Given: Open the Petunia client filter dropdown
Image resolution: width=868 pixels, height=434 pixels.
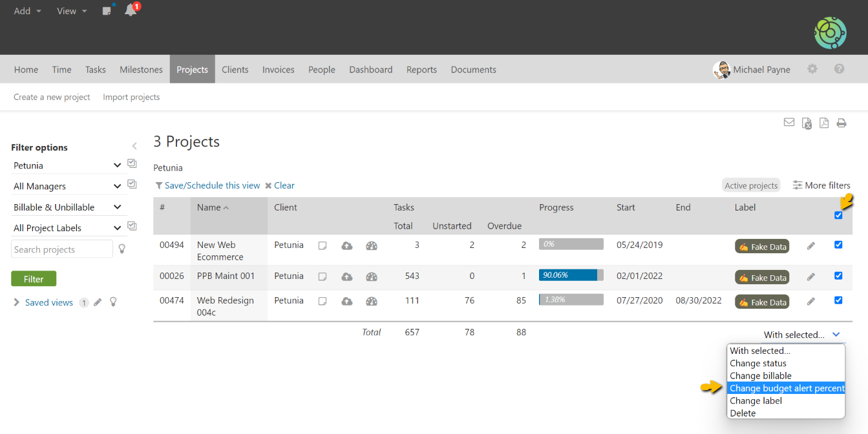Looking at the screenshot, I should coord(67,165).
